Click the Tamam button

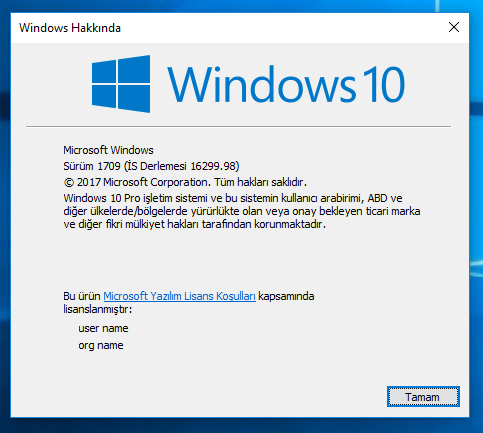point(423,397)
